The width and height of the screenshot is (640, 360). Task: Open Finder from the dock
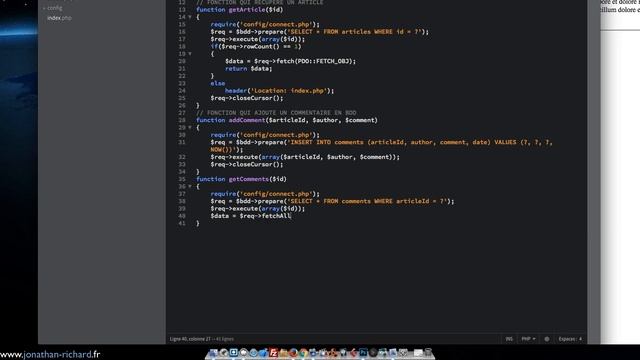pos(213,353)
